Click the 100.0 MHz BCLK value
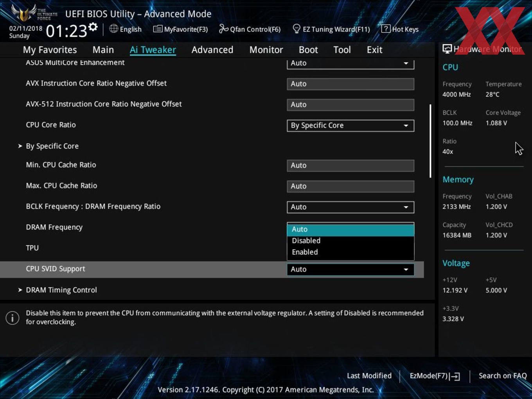This screenshot has height=399, width=532. 457,123
